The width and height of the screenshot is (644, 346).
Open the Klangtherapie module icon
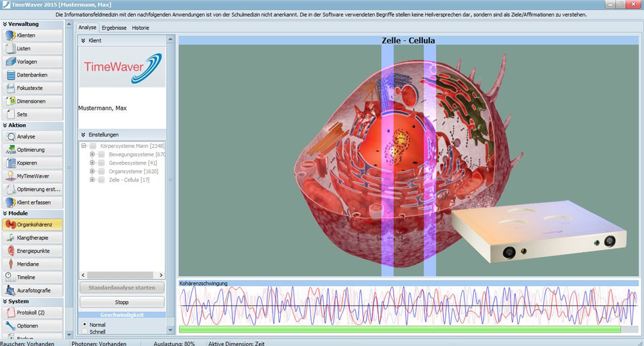point(11,238)
